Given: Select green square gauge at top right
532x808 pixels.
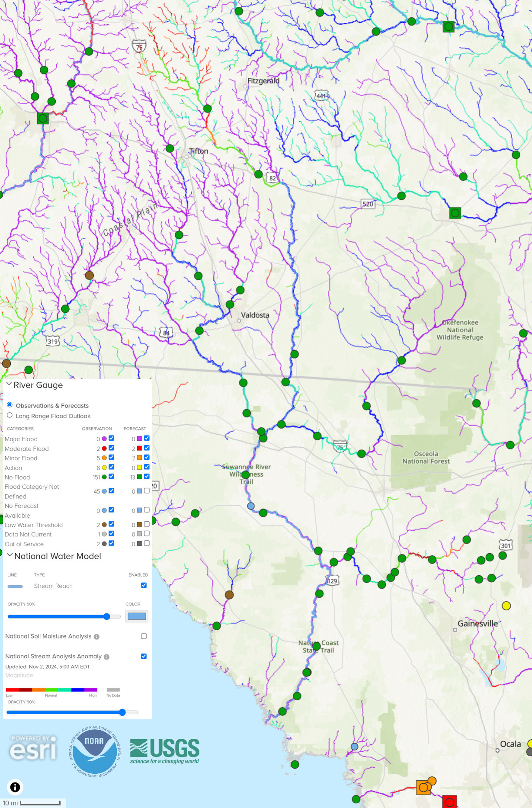Looking at the screenshot, I should (x=449, y=27).
